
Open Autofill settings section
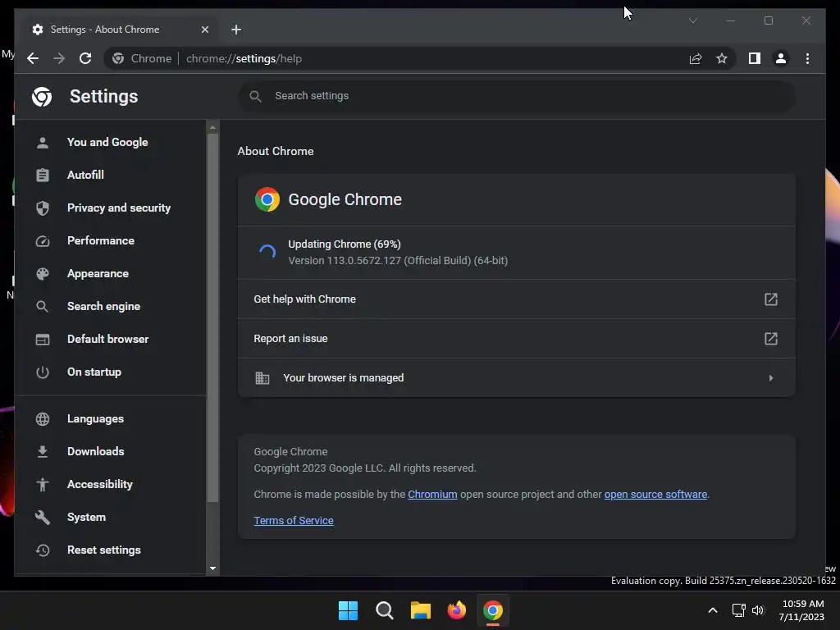(110, 175)
